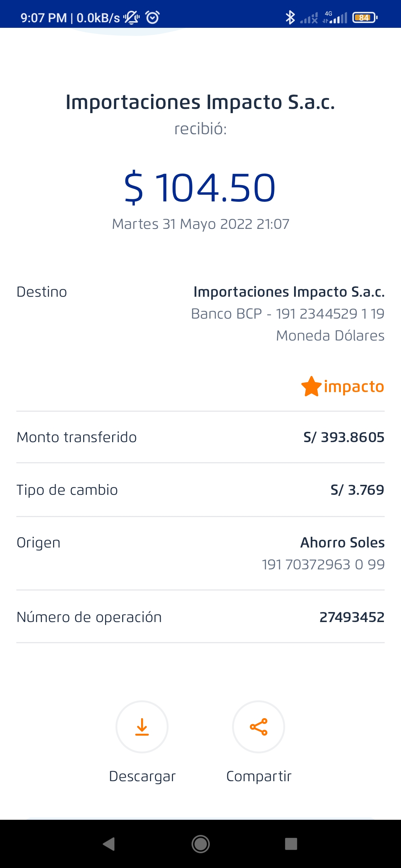Tap the muted notification bell icon
Screen dimensions: 401x868
click(131, 17)
